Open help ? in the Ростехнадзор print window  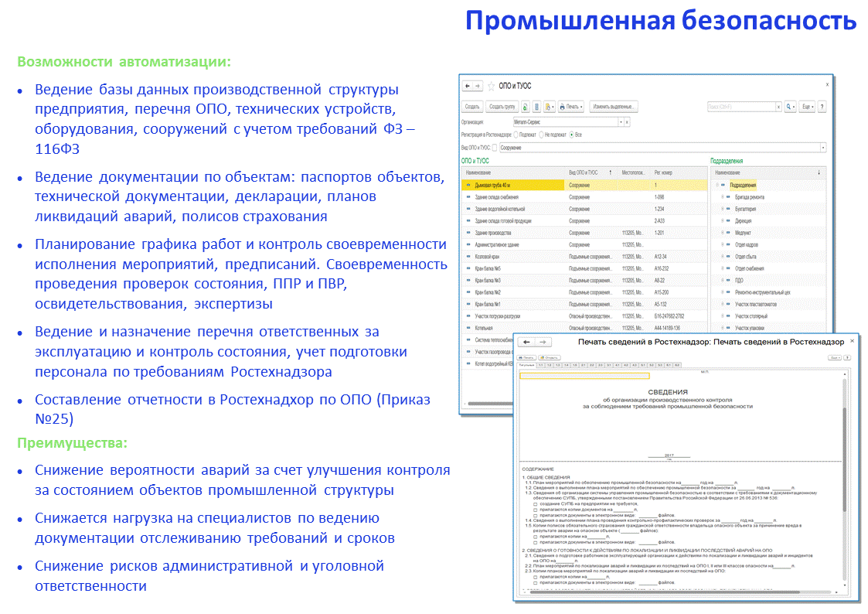point(846,358)
